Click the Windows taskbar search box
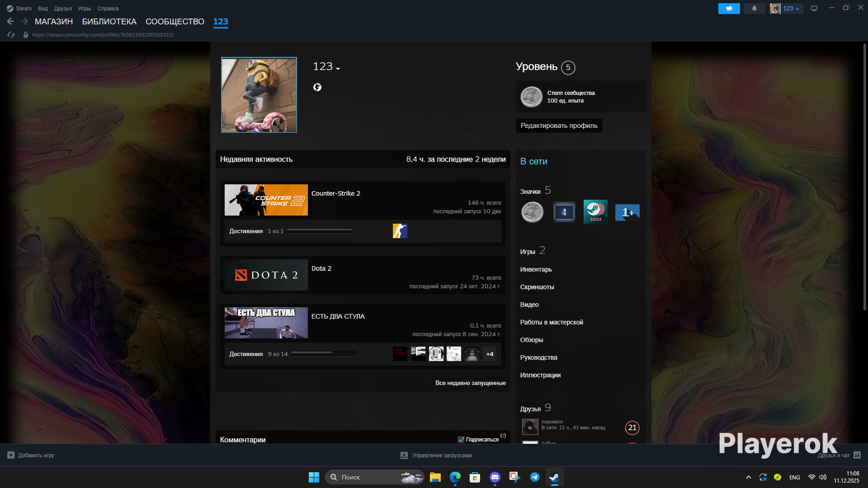Screen dimensions: 868x488 tap(374, 477)
